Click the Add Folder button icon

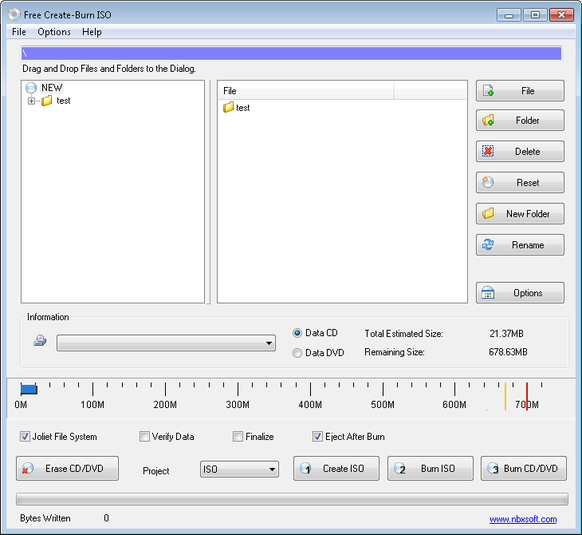(x=488, y=120)
